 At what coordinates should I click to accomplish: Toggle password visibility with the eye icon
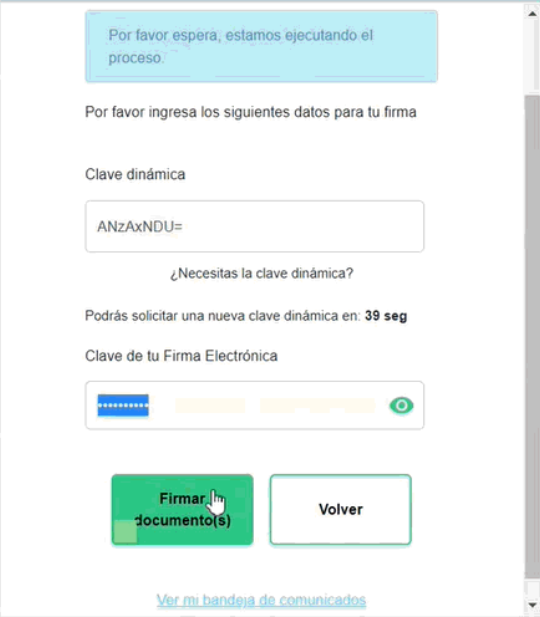click(x=401, y=405)
